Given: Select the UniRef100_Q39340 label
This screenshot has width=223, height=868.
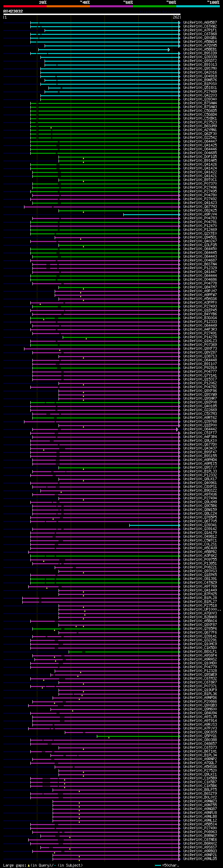Looking at the screenshot, I should [200, 99].
